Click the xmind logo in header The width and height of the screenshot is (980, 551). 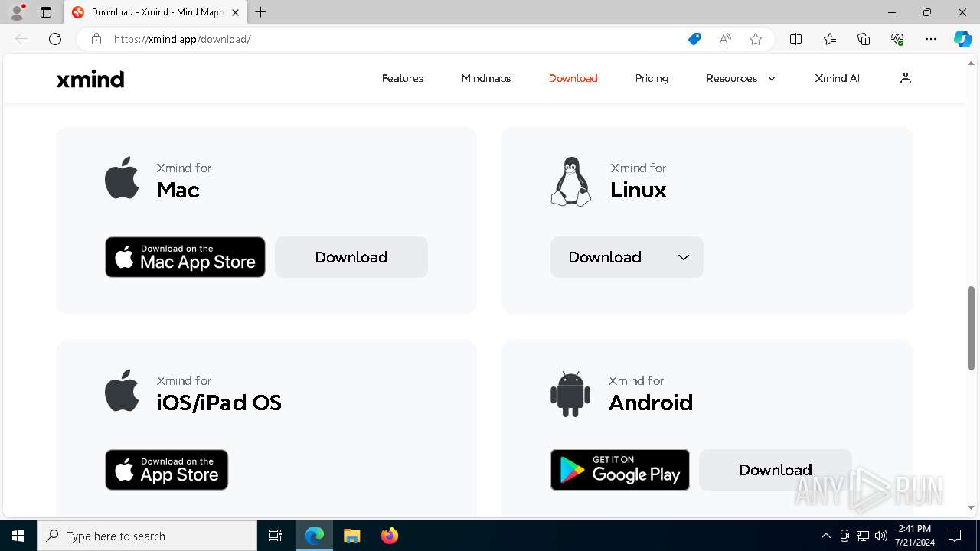(90, 79)
